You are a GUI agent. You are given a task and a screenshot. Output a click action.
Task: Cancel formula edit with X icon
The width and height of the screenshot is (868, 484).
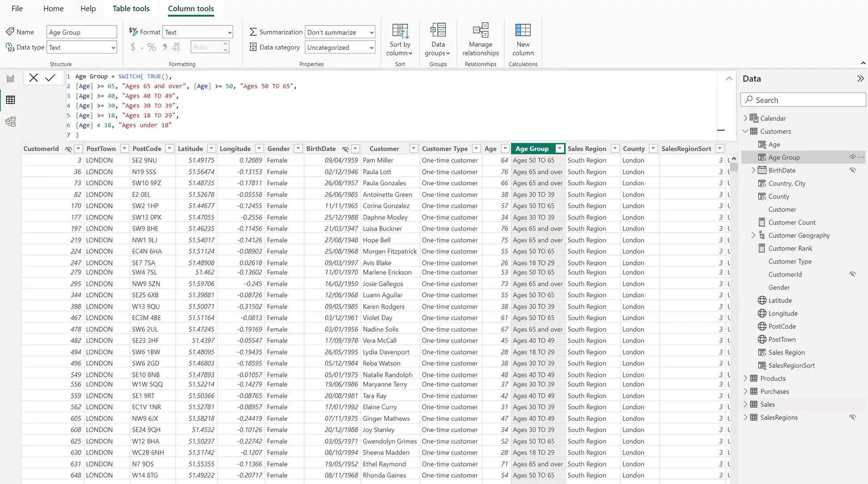coord(33,78)
